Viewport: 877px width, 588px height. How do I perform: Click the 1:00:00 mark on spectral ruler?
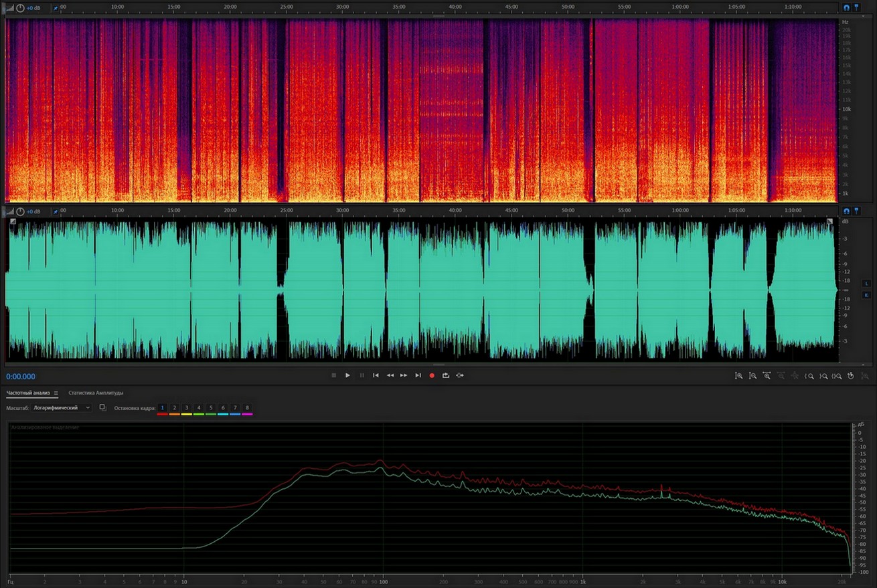(680, 7)
